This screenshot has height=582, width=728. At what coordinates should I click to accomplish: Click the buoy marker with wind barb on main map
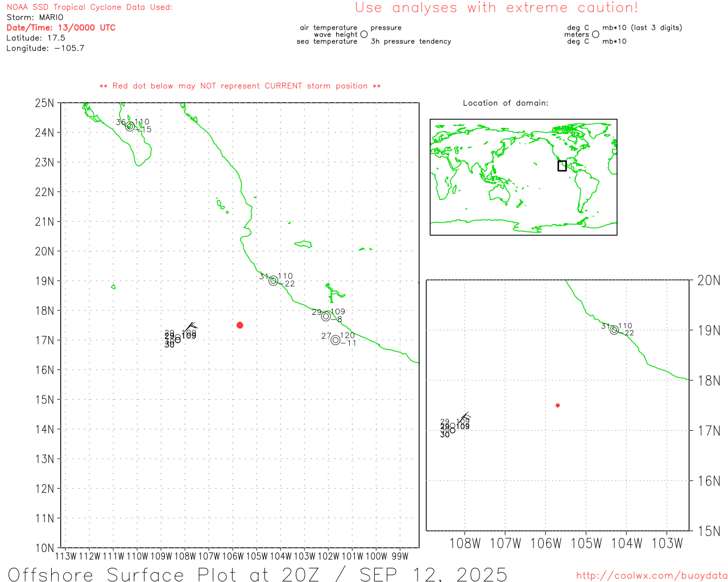[x=178, y=339]
